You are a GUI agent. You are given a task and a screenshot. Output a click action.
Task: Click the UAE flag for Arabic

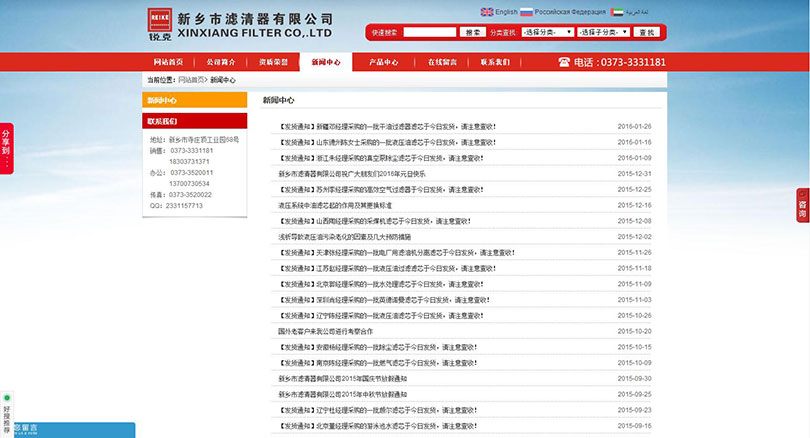617,12
